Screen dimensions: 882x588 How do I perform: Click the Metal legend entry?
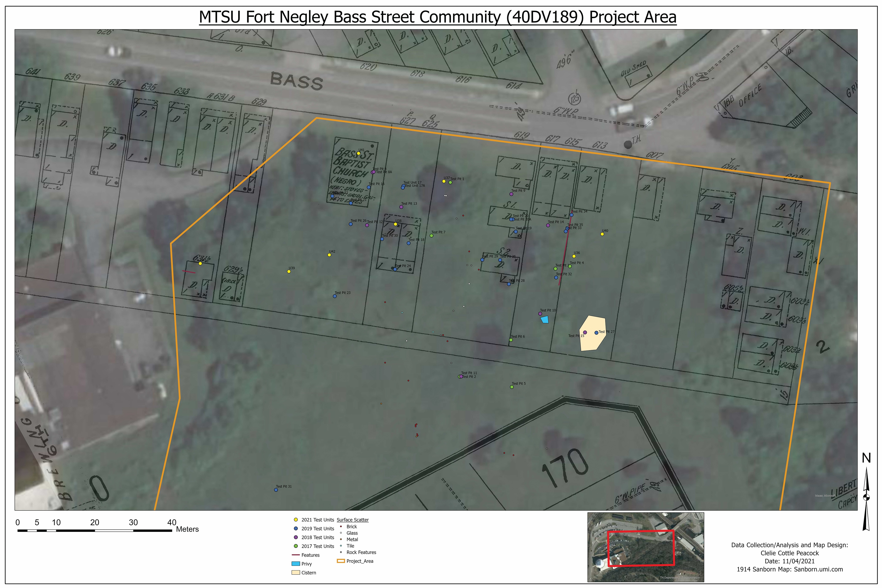(349, 539)
